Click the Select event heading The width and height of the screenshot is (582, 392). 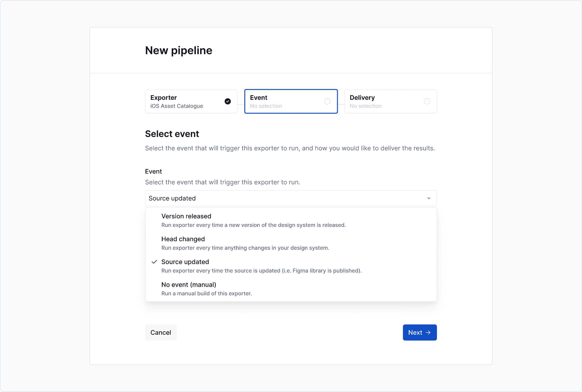[172, 134]
